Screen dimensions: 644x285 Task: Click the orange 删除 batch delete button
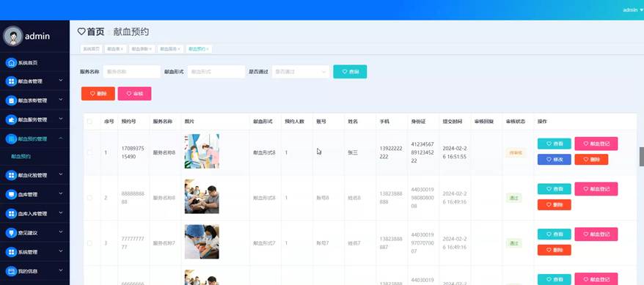(x=98, y=94)
